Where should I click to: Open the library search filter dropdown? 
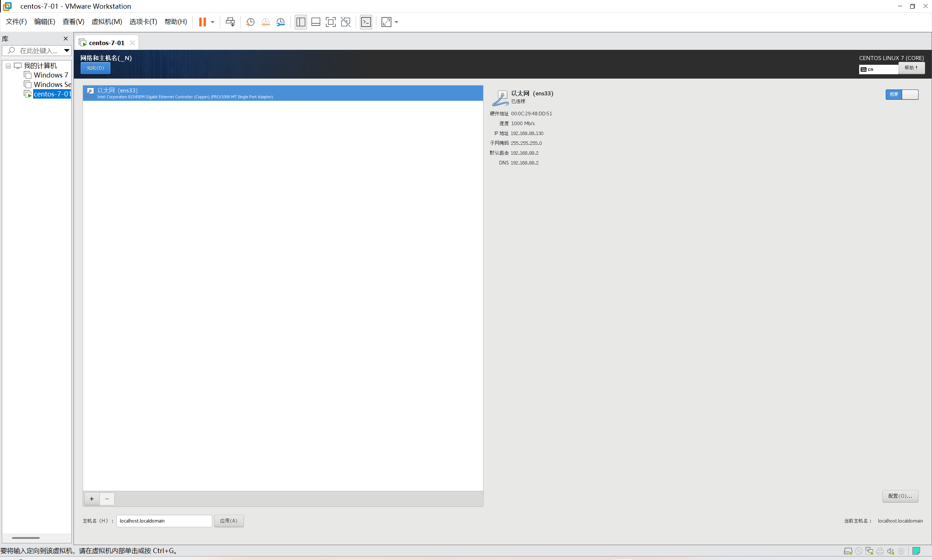tap(66, 50)
